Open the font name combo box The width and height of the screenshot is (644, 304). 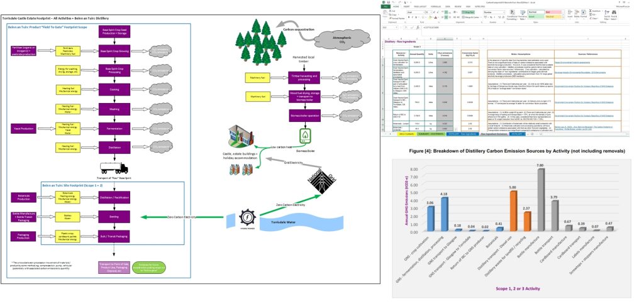click(x=415, y=13)
